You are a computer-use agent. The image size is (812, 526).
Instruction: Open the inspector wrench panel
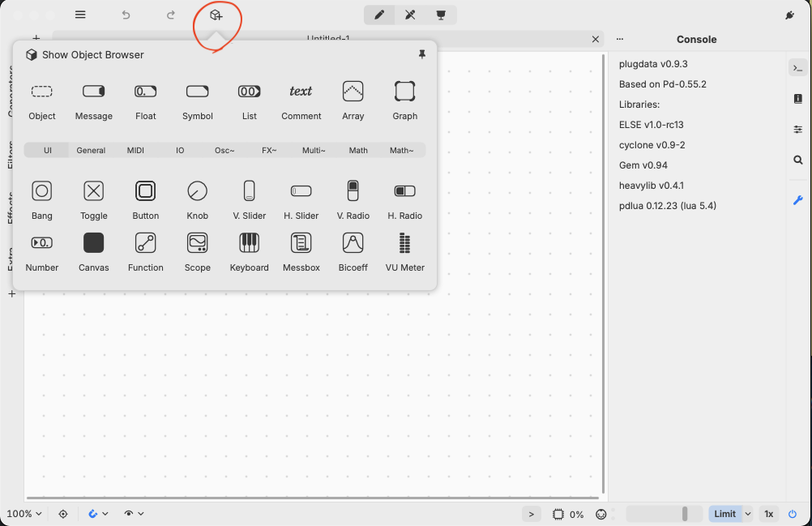pos(797,200)
